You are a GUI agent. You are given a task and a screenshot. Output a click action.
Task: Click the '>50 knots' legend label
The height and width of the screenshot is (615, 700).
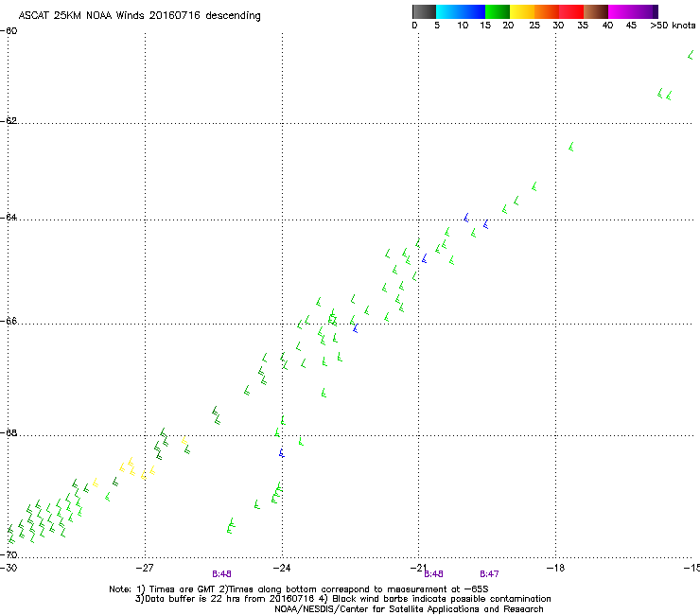tap(673, 26)
